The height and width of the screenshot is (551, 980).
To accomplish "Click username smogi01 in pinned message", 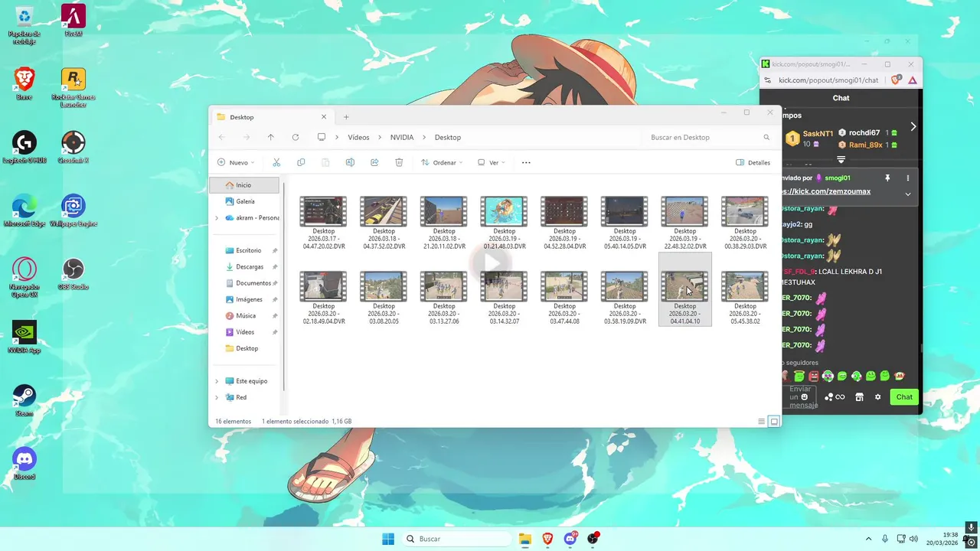I will click(838, 178).
